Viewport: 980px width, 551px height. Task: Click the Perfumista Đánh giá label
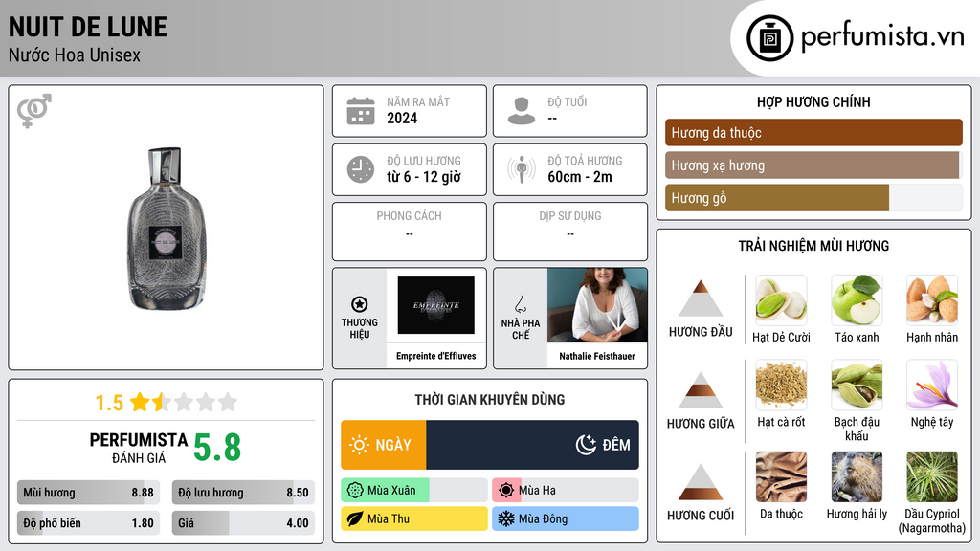[139, 448]
